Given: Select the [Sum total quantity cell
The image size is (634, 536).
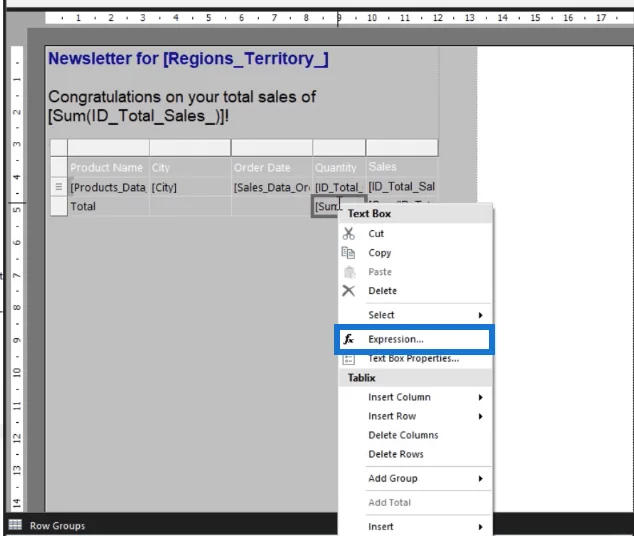Looking at the screenshot, I should click(325, 207).
